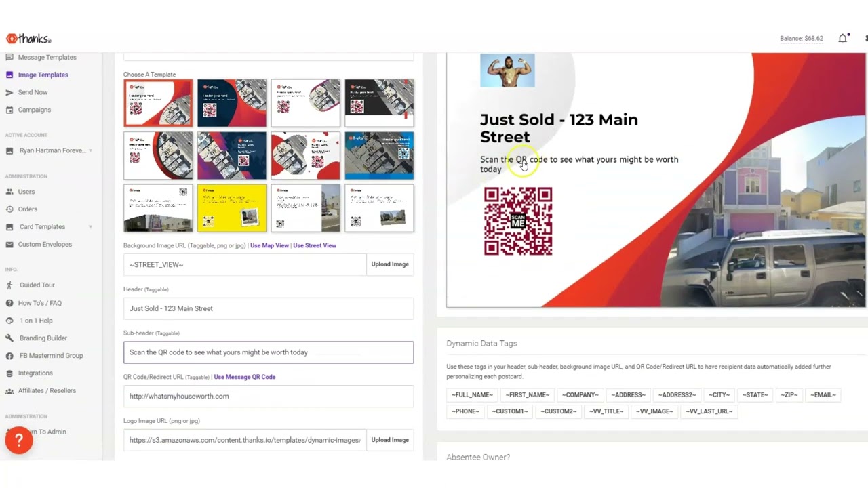
Task: Click the Integrations plug icon
Action: (x=9, y=373)
